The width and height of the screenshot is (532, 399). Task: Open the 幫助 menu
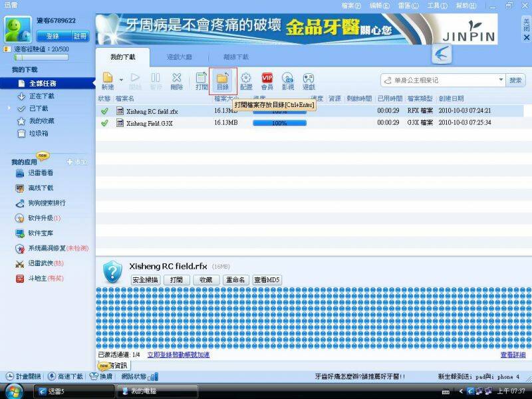pyautogui.click(x=466, y=5)
